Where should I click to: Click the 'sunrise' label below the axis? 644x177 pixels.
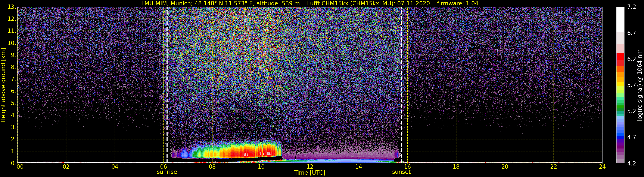point(167,172)
